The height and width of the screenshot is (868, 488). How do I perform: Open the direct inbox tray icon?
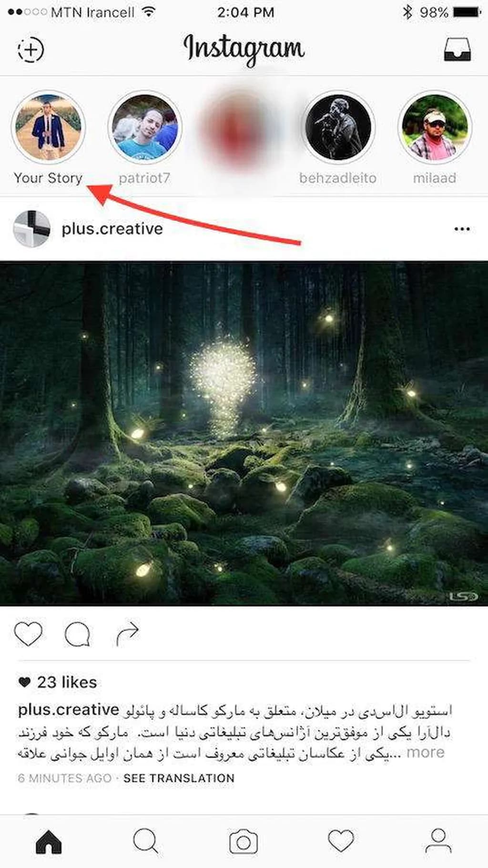[457, 50]
